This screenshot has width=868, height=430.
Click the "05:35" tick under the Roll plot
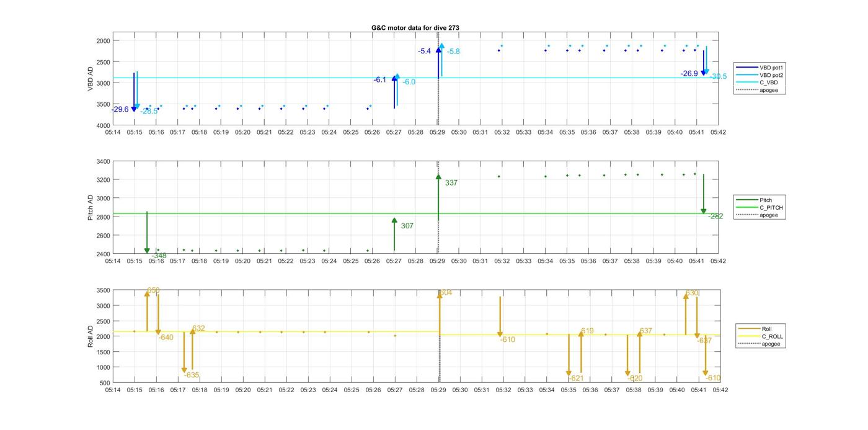click(x=569, y=390)
